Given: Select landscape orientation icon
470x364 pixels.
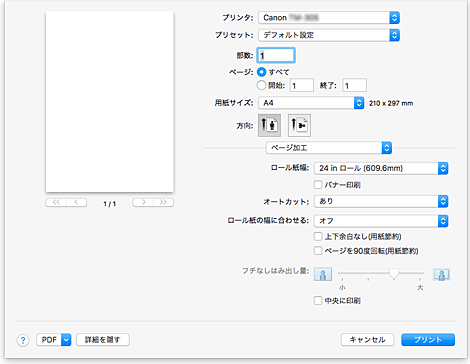Looking at the screenshot, I should tap(299, 125).
